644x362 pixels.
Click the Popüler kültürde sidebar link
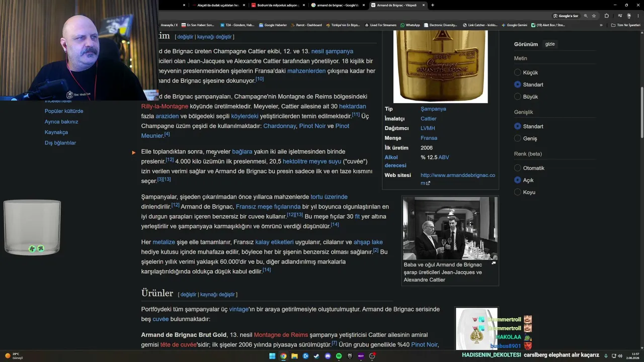click(x=64, y=111)
